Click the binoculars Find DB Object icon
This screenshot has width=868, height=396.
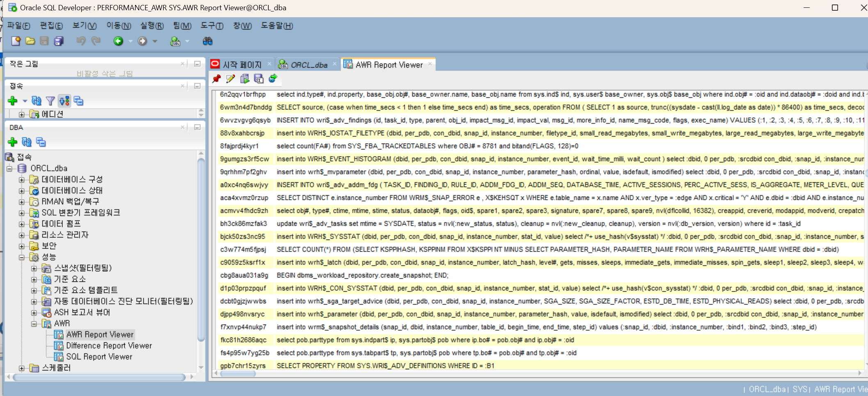207,41
